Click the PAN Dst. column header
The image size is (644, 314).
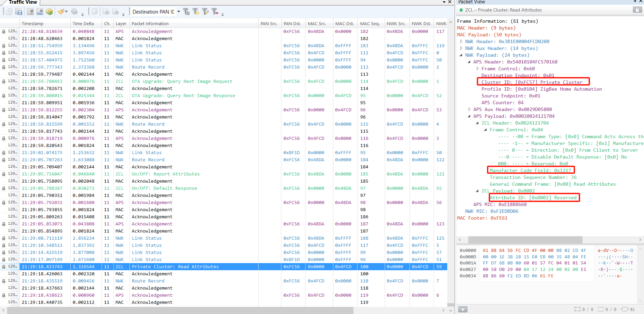click(x=293, y=23)
